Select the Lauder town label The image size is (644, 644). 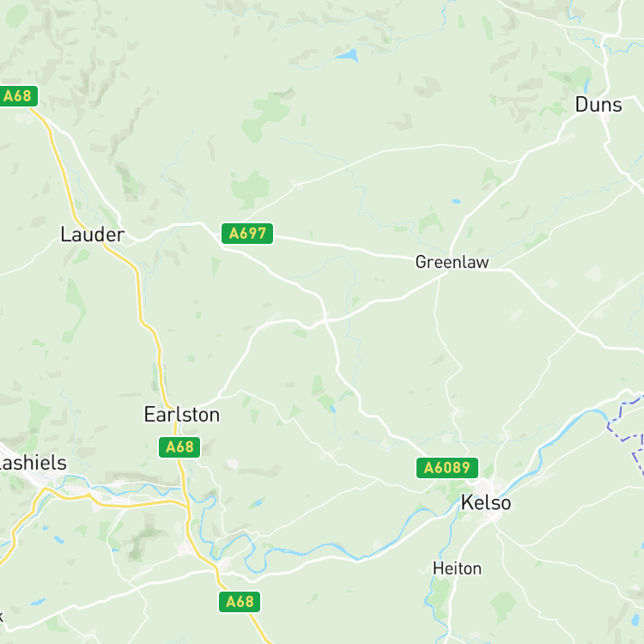[93, 234]
